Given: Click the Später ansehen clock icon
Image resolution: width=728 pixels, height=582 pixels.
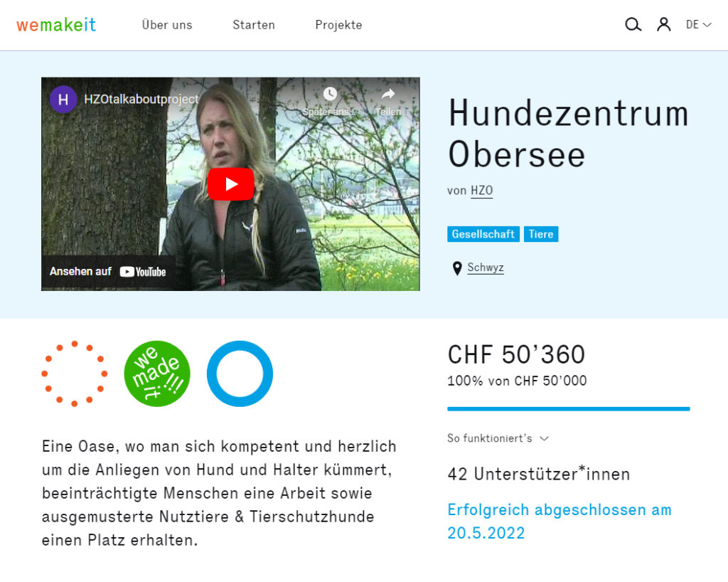Looking at the screenshot, I should pos(330,95).
